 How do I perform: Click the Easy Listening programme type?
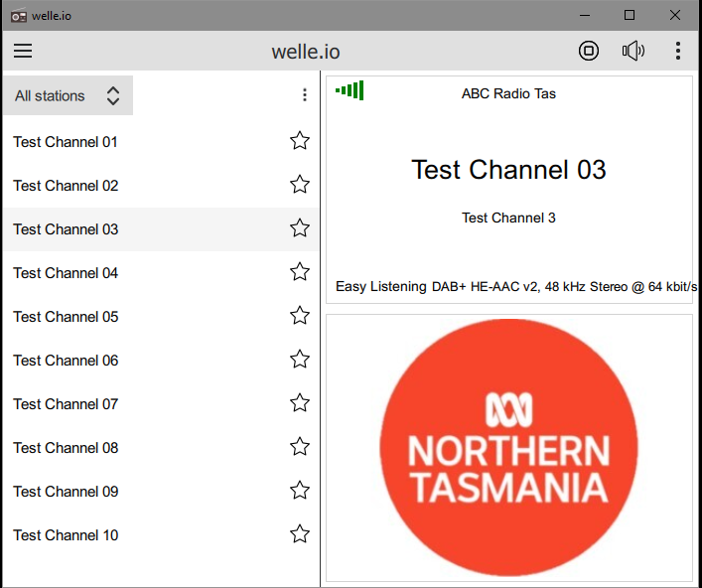(381, 286)
